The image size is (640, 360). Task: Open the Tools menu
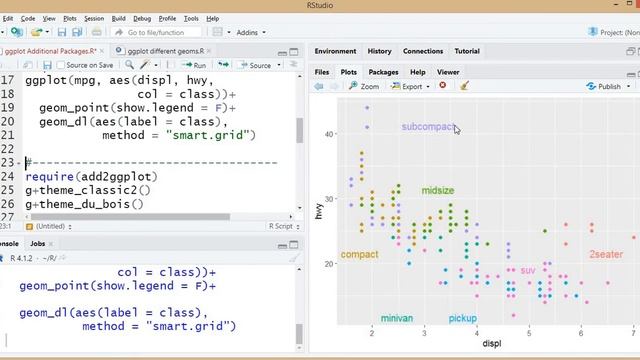pos(191,19)
